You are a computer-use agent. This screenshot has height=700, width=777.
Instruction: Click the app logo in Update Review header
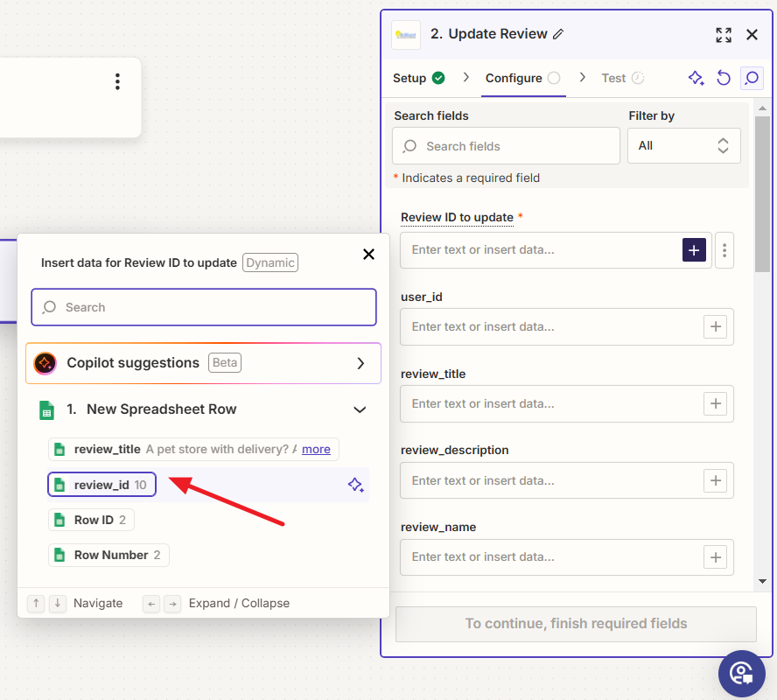coord(406,35)
